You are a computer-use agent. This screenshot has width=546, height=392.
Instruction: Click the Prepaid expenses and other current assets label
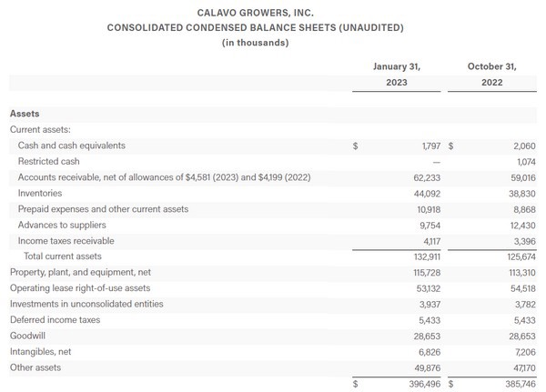pos(103,208)
